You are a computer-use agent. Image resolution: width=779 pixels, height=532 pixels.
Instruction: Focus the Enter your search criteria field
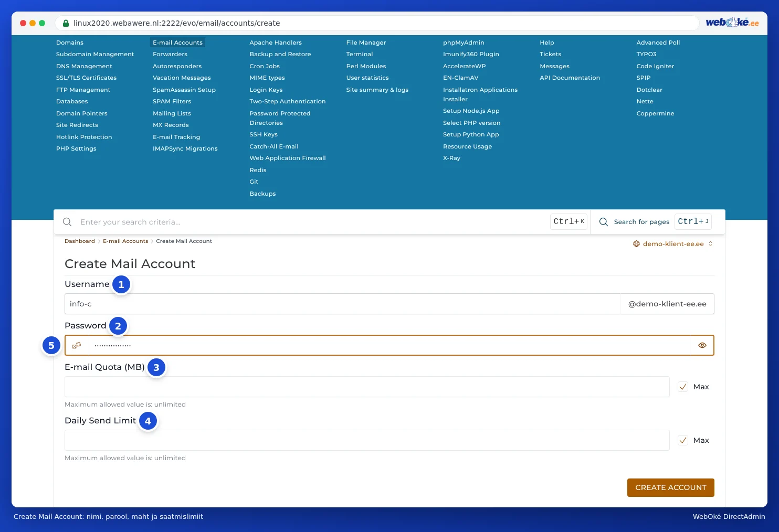point(312,222)
